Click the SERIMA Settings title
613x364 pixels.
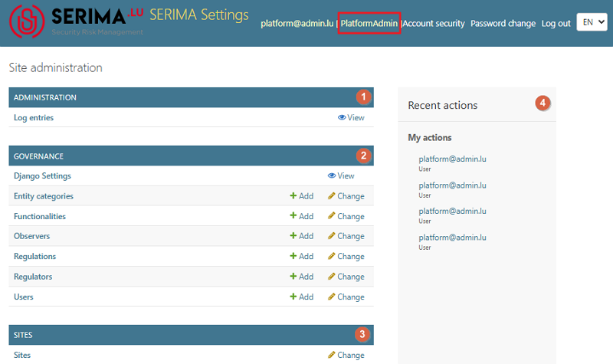click(199, 15)
